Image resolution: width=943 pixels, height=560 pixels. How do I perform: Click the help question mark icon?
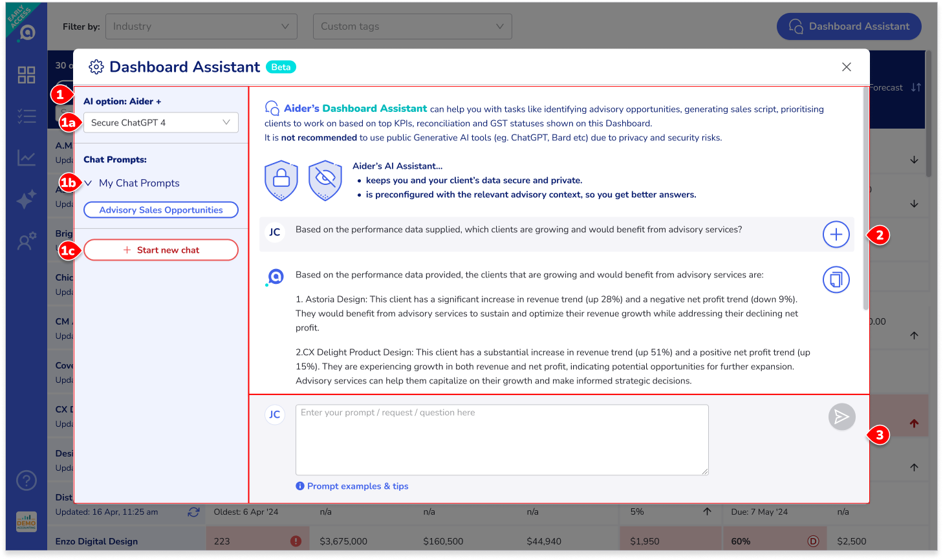[27, 480]
